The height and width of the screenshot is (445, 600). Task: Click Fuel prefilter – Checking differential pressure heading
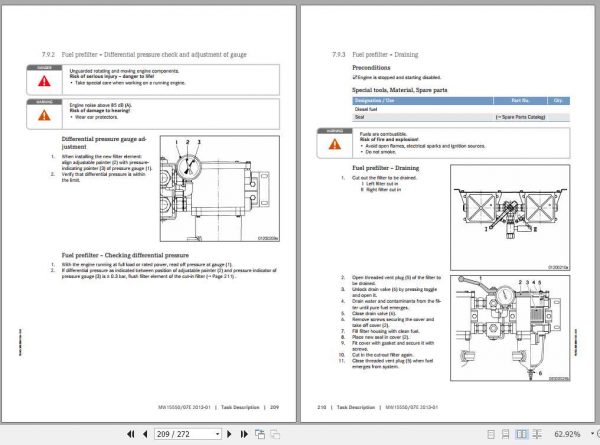[x=125, y=255]
